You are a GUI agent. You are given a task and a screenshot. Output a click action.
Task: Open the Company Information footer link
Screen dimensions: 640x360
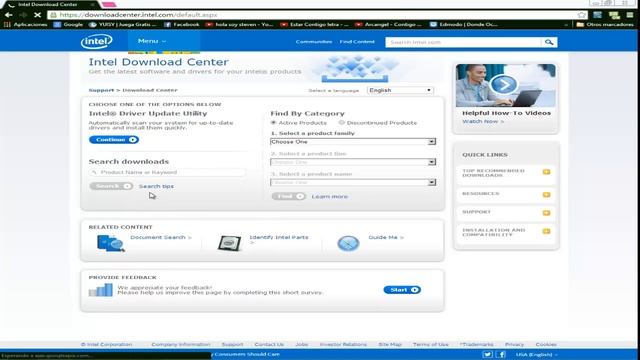(181, 344)
